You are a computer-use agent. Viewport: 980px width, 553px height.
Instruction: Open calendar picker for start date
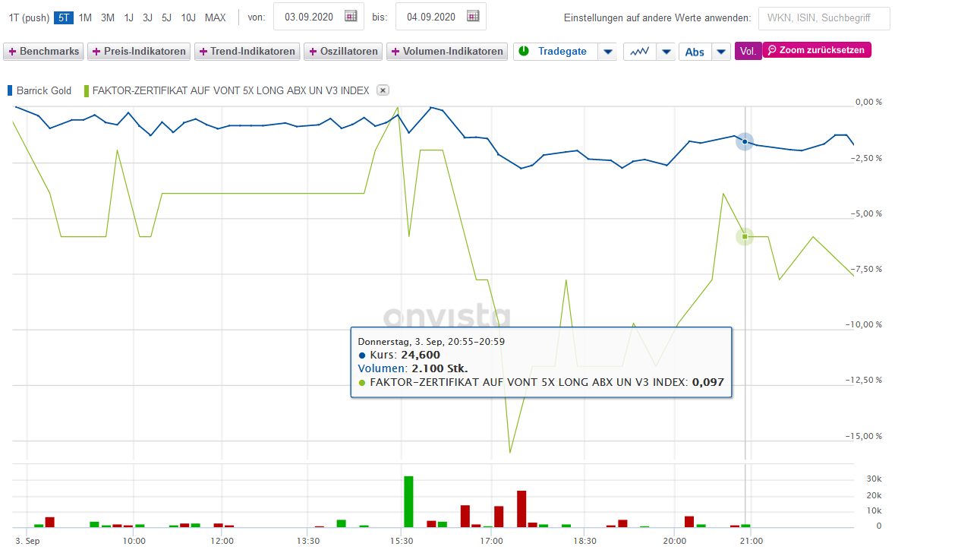(x=350, y=16)
